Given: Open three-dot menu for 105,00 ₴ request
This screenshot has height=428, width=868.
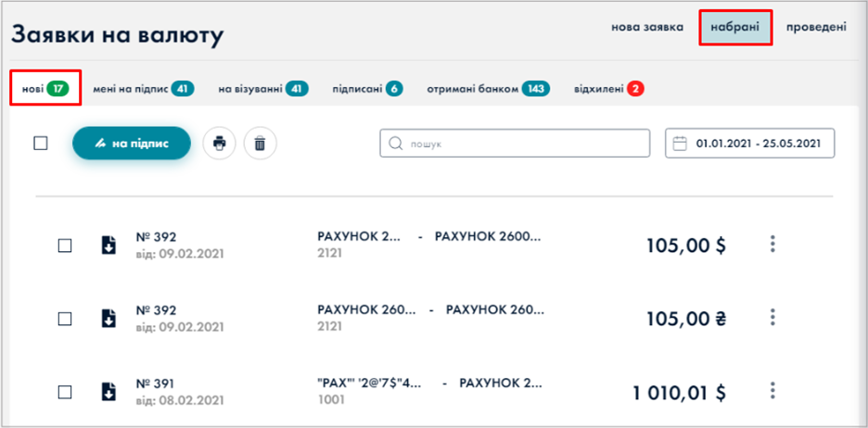Looking at the screenshot, I should coord(772,317).
